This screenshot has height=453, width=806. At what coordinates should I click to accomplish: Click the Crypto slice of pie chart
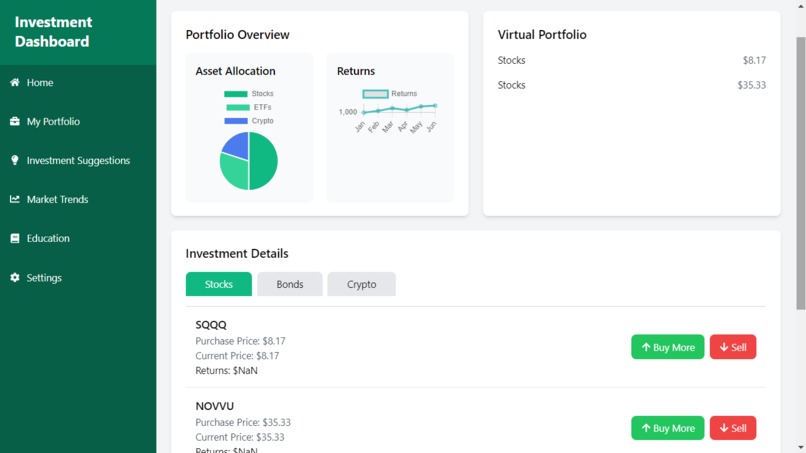click(237, 145)
